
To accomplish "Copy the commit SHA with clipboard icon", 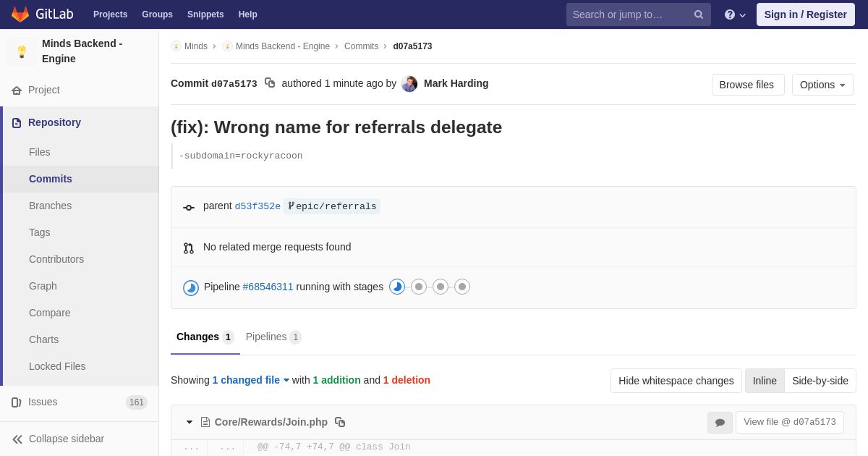I will tap(270, 83).
